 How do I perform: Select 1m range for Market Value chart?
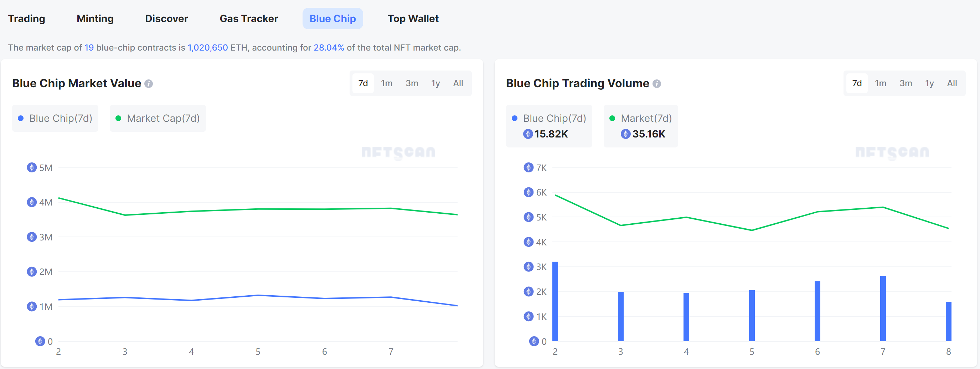(387, 83)
